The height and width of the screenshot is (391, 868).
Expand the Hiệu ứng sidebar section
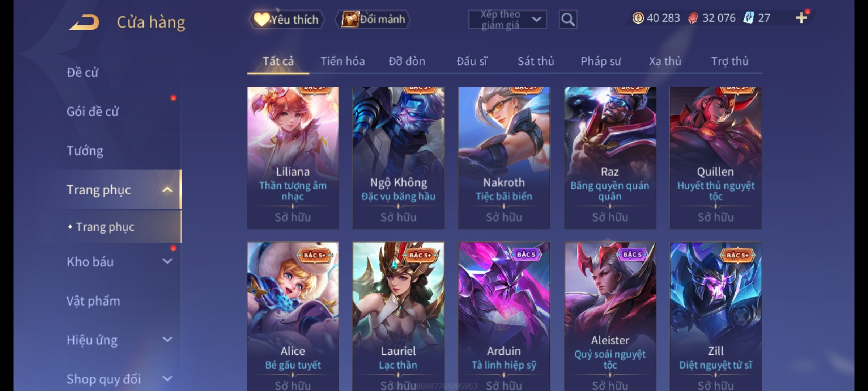pyautogui.click(x=167, y=340)
